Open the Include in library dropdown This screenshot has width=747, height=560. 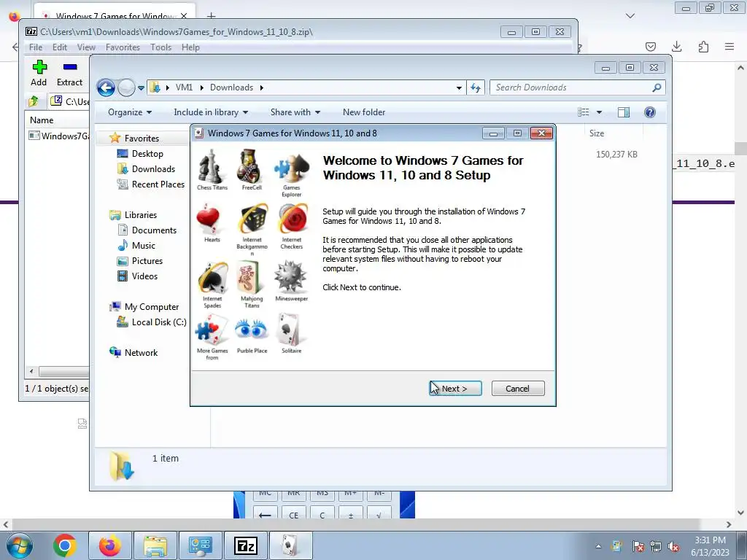tap(211, 112)
